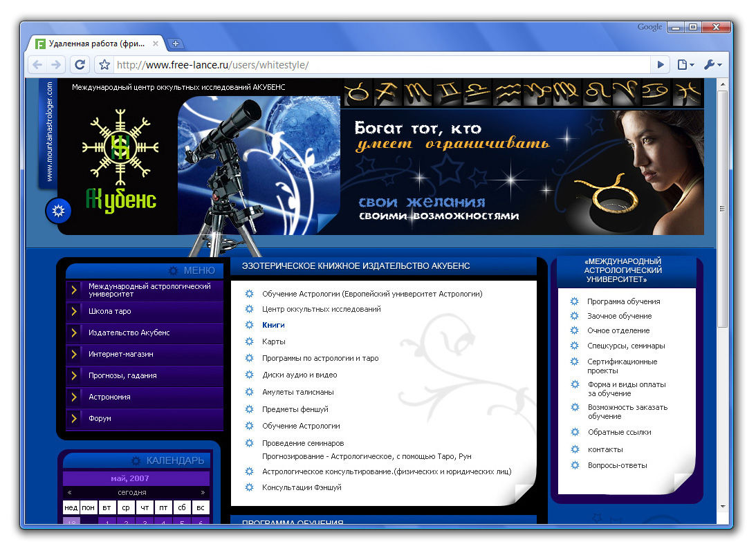
Task: Open a new tab with plus button
Action: [176, 44]
